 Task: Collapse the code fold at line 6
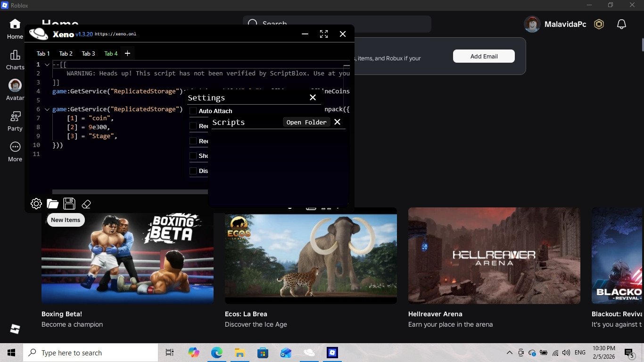(47, 109)
